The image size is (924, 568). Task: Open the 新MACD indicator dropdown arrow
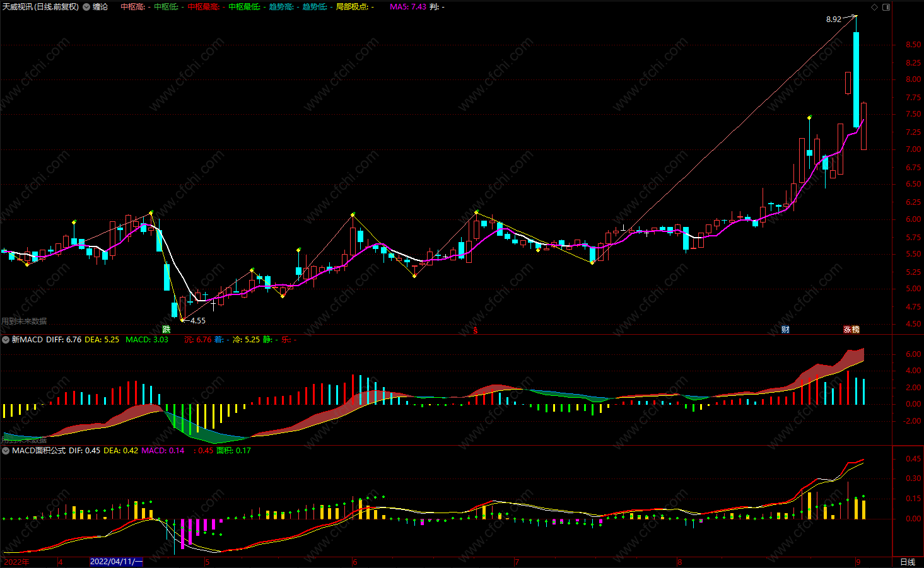coord(6,340)
